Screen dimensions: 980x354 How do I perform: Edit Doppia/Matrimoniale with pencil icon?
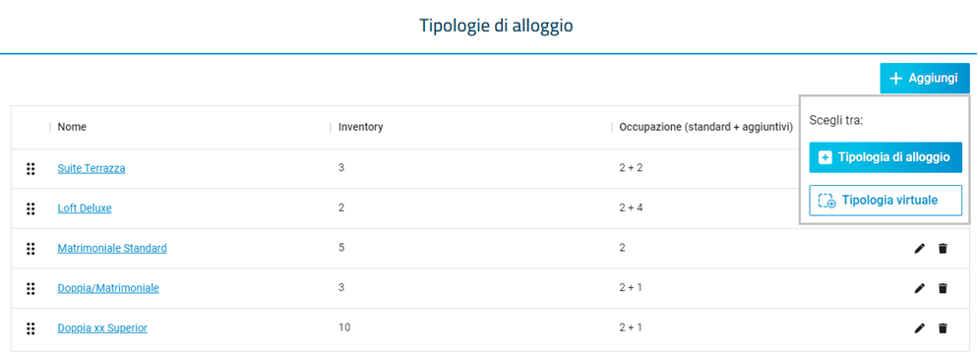919,288
